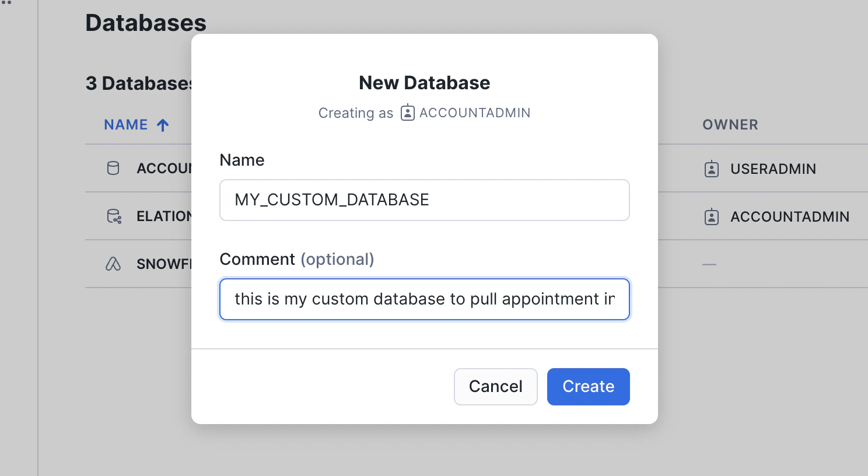Open the ACCOUNT database row

coord(164,169)
